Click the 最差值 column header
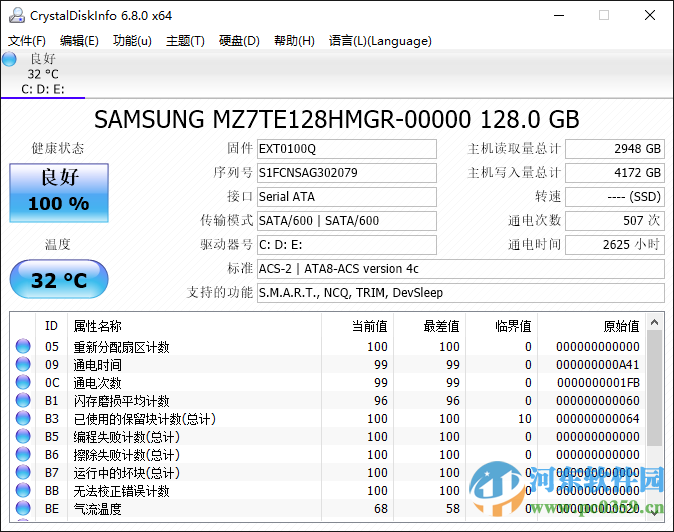The image size is (674, 532). coord(429,326)
